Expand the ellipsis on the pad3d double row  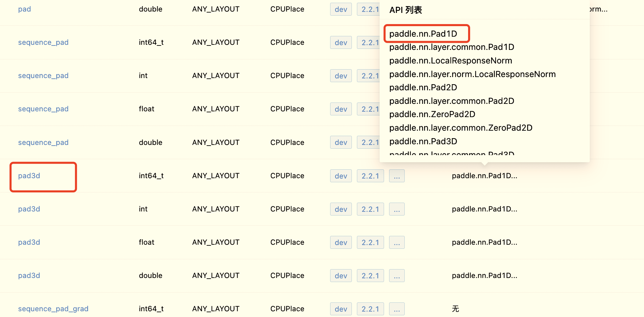point(397,276)
